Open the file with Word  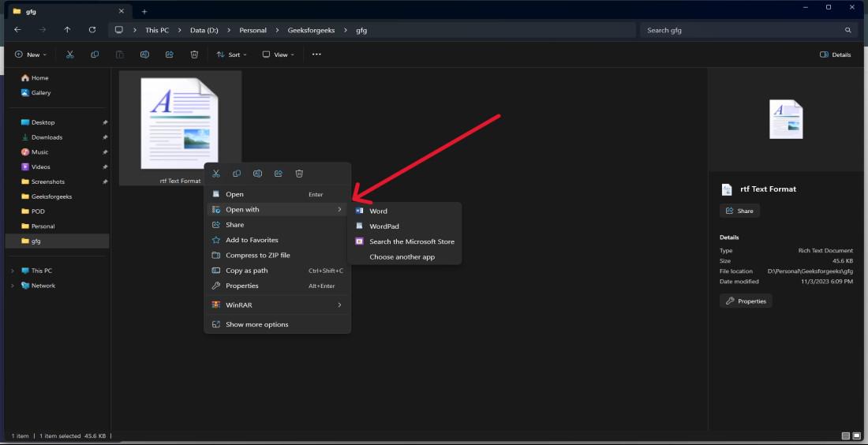pos(404,211)
